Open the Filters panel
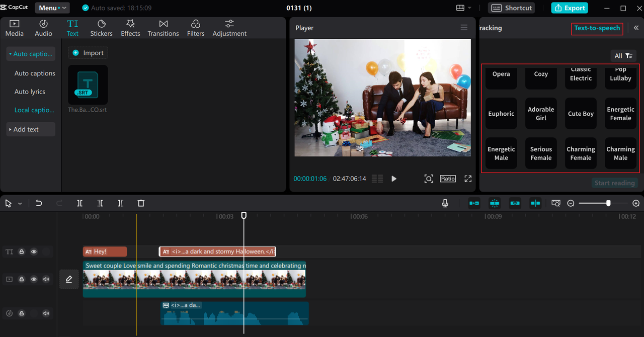 tap(196, 28)
